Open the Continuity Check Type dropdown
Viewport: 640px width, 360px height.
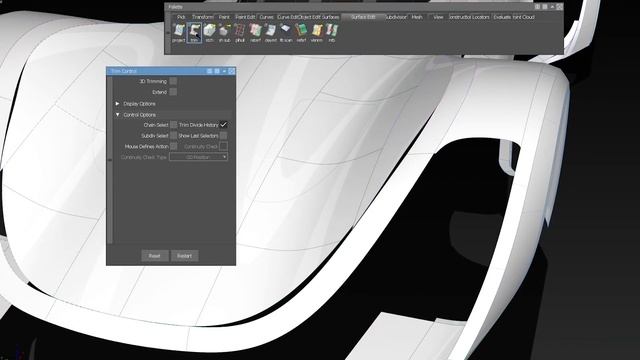click(x=198, y=157)
